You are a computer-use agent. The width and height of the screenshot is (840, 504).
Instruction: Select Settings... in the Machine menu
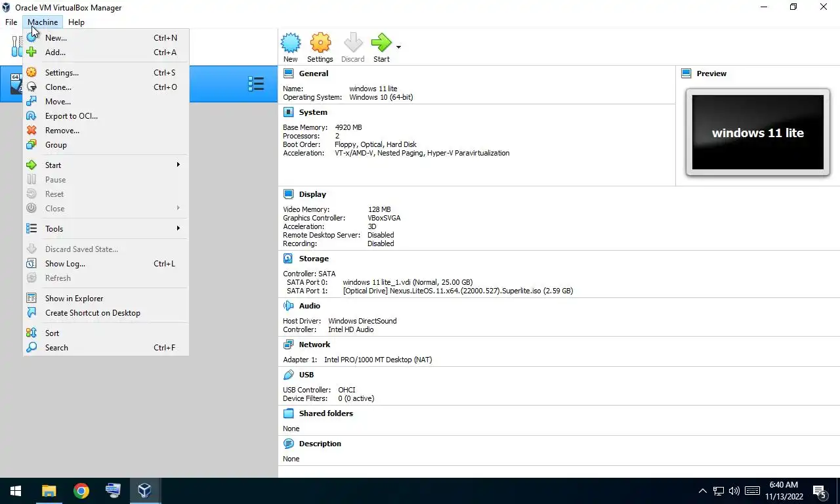(106, 73)
